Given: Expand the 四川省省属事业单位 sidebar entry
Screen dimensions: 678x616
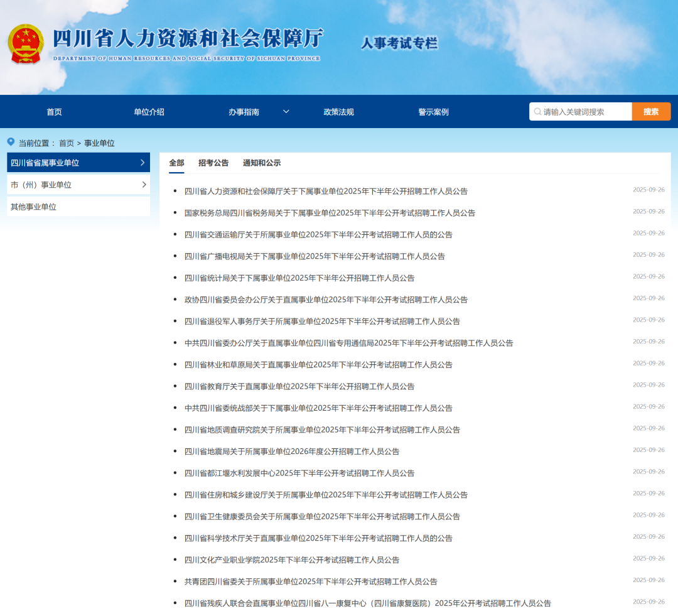Looking at the screenshot, I should tap(63, 162).
